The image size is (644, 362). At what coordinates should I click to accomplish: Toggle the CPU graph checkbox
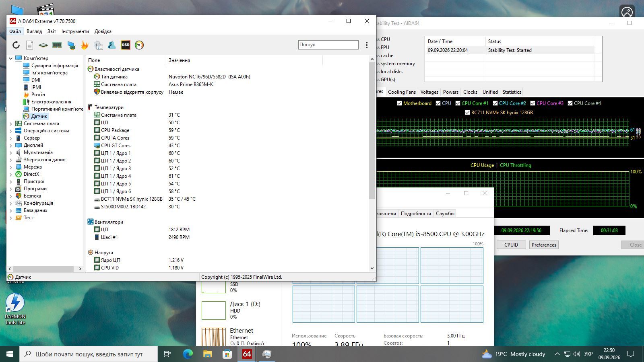click(x=438, y=103)
